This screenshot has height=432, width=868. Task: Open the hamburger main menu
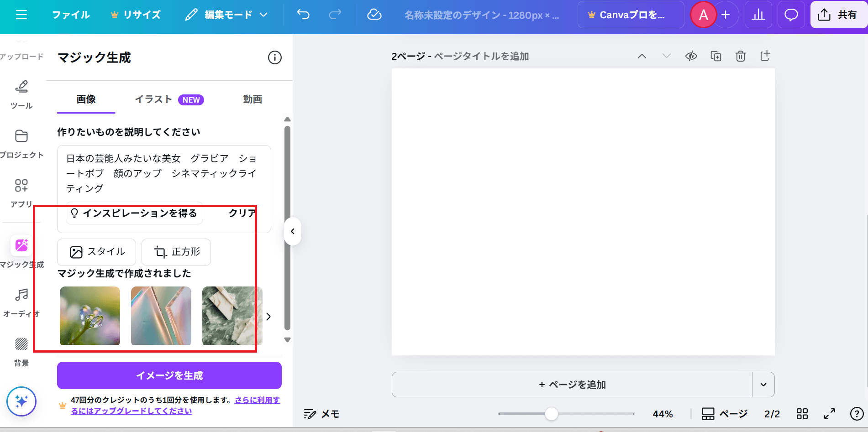point(21,15)
